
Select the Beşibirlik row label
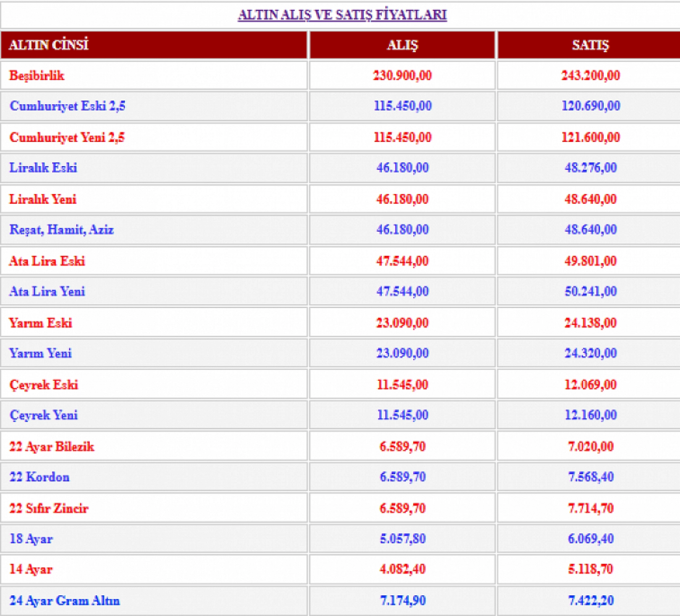[x=37, y=76]
